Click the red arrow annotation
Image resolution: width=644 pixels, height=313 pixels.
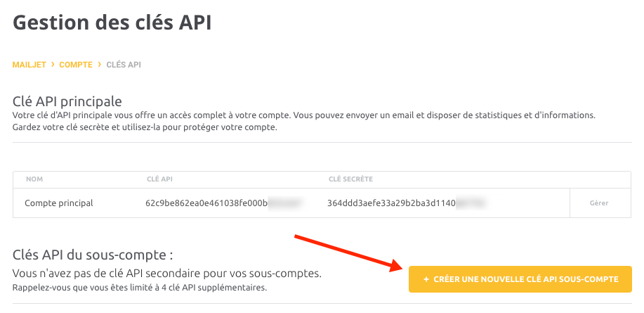coord(350,253)
